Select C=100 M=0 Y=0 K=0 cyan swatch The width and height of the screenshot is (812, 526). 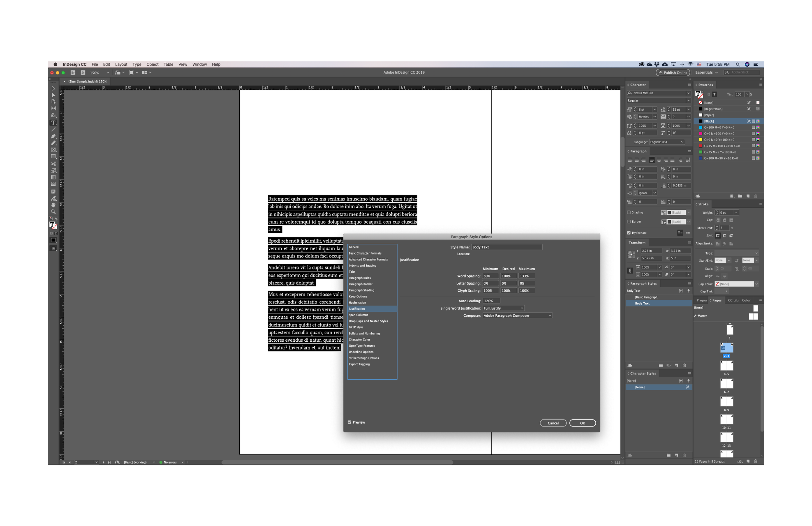728,127
